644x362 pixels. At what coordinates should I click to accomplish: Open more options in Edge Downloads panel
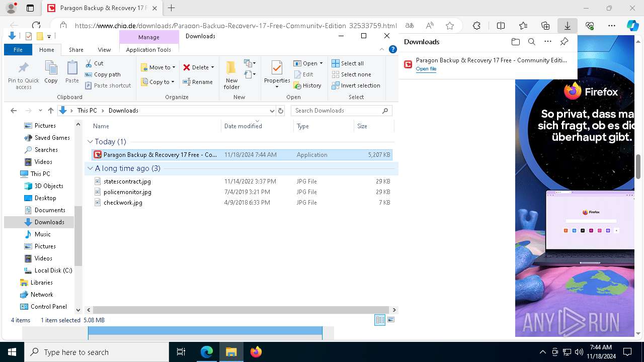[548, 42]
